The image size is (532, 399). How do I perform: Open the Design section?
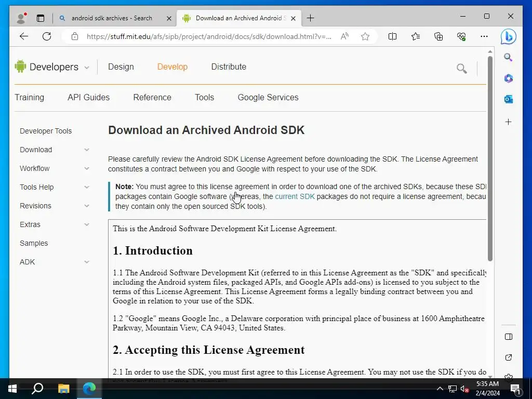(x=121, y=67)
